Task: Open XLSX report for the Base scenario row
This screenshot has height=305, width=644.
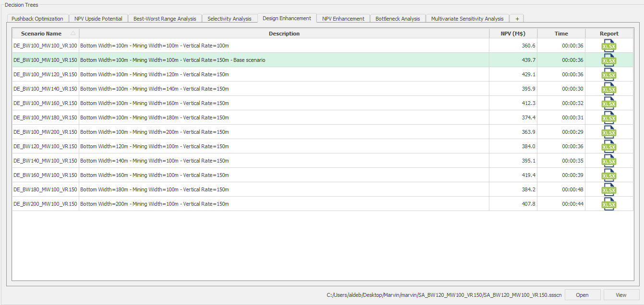Action: click(x=608, y=60)
